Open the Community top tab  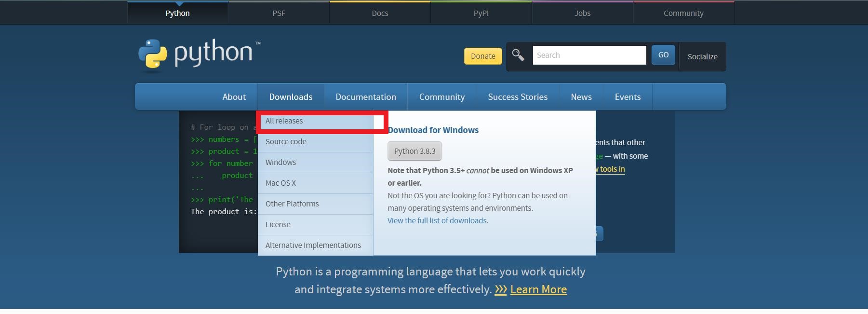pyautogui.click(x=683, y=13)
